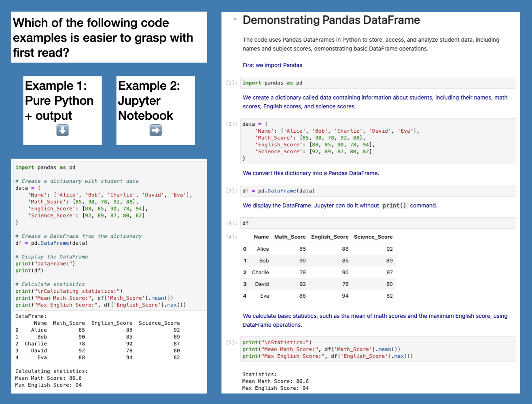Click the 'We convert this dictionary' markdown text
The image size is (532, 404).
[311, 173]
